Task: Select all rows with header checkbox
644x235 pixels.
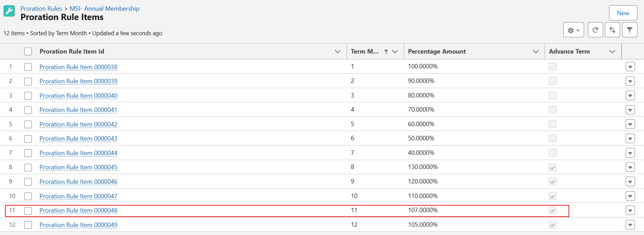Action: [x=28, y=51]
